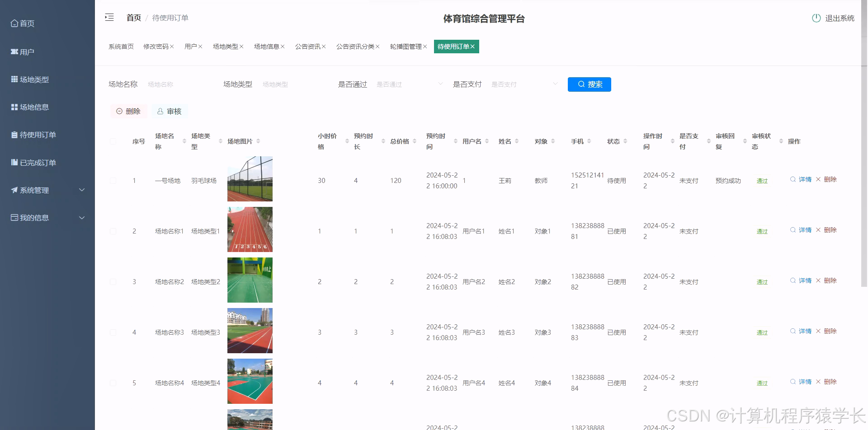Image resolution: width=868 pixels, height=430 pixels.
Task: Sort by 总价格 column
Action: [x=414, y=141]
